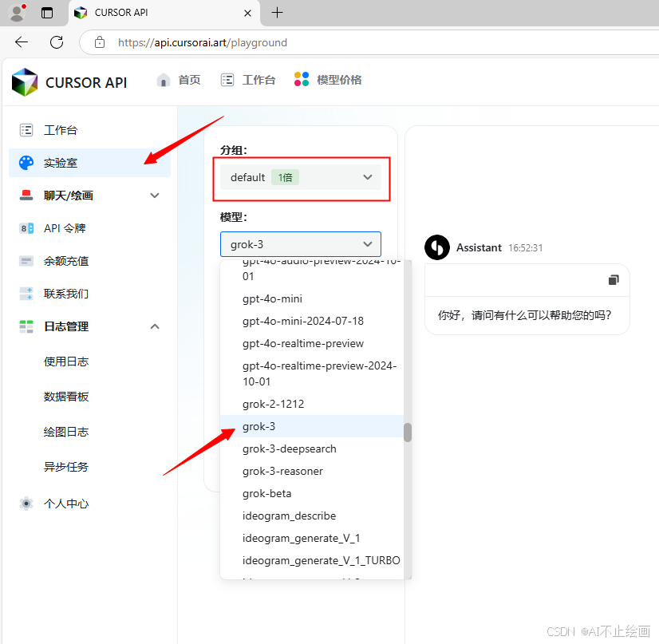Click the green grid icon for 日志管理
Viewport: 659px width, 644px height.
coord(26,326)
